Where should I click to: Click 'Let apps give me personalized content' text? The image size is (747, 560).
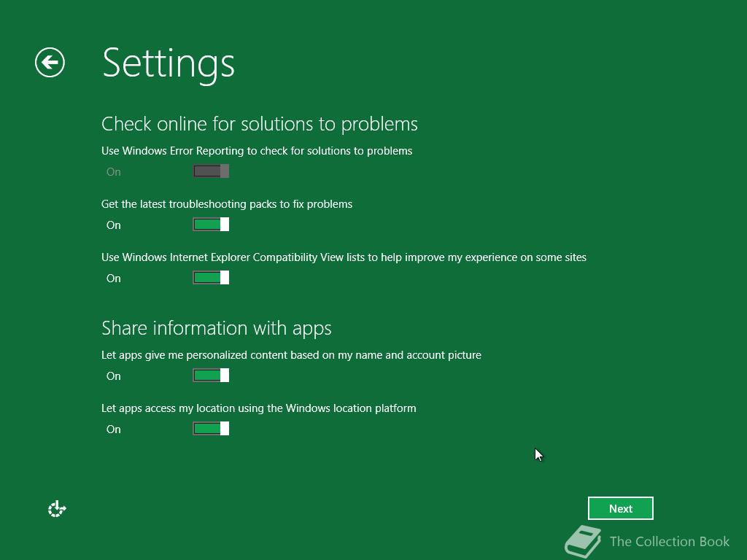[x=291, y=355]
